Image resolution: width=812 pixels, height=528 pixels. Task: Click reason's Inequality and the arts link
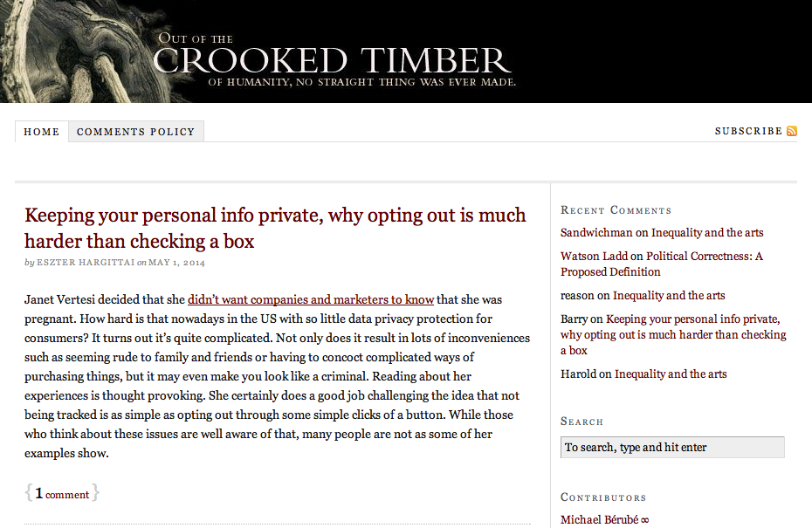coord(669,295)
